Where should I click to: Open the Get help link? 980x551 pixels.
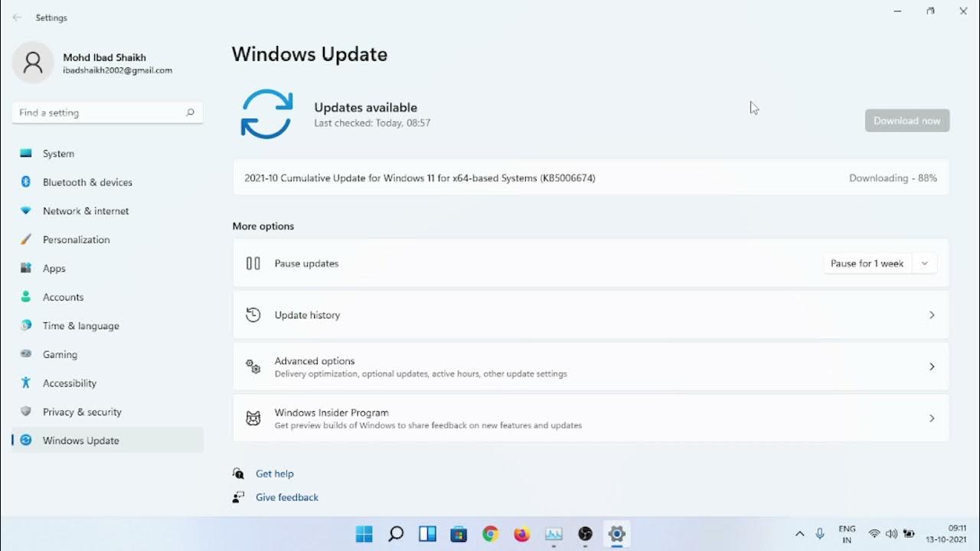275,474
